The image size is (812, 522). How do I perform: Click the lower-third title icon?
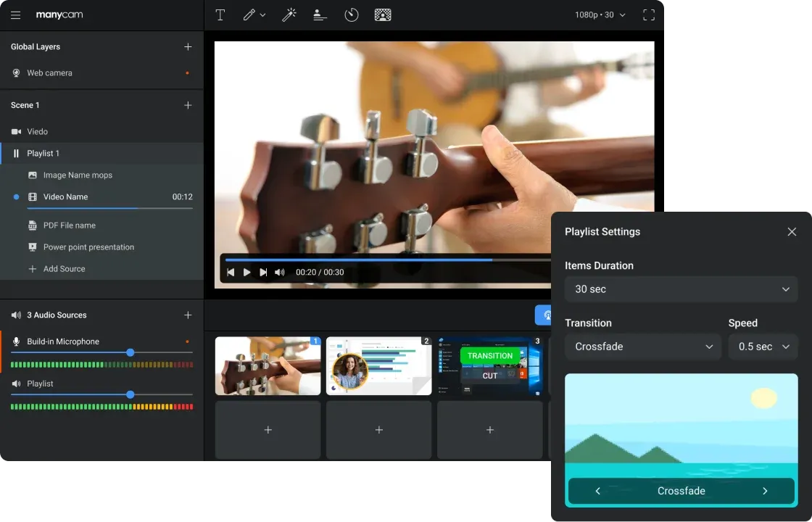[x=320, y=15]
